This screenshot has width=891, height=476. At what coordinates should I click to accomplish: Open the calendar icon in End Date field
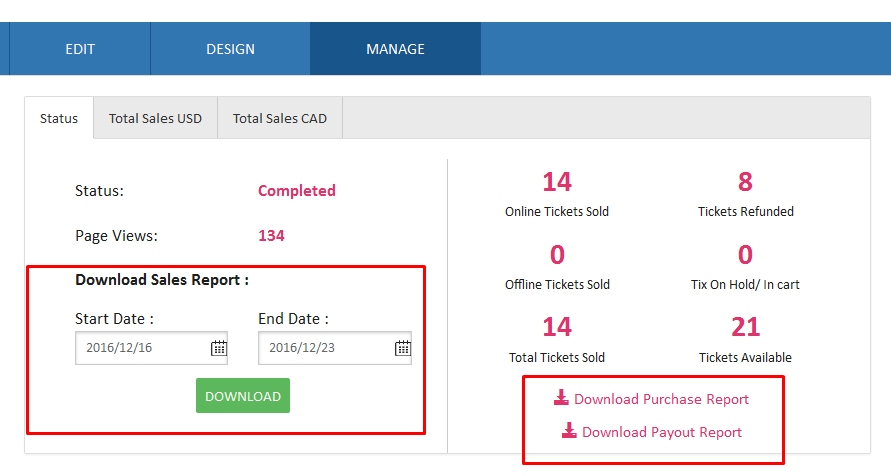[x=402, y=348]
